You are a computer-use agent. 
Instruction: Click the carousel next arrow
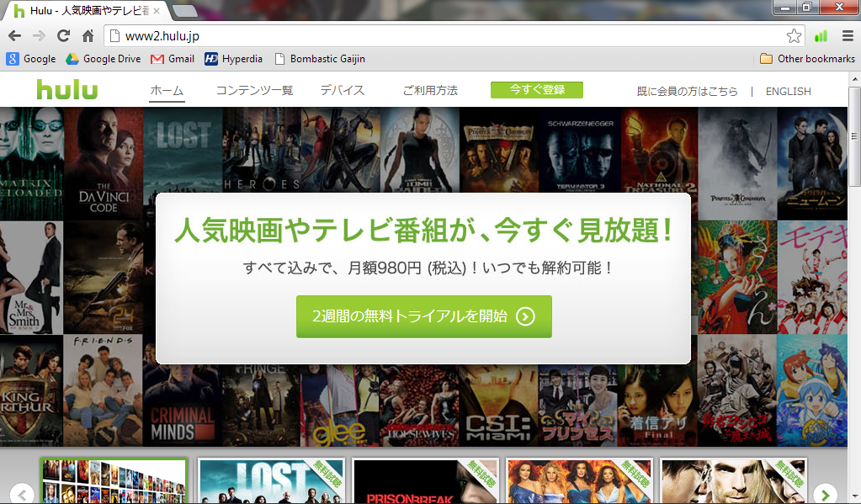(826, 494)
